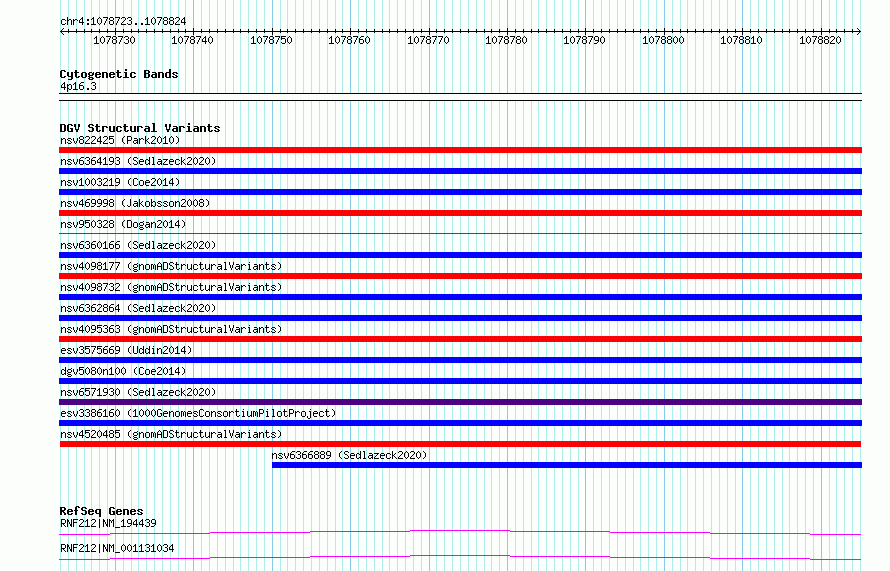
Task: Click the magenta line for RNF212|NM_194439
Action: click(x=460, y=532)
